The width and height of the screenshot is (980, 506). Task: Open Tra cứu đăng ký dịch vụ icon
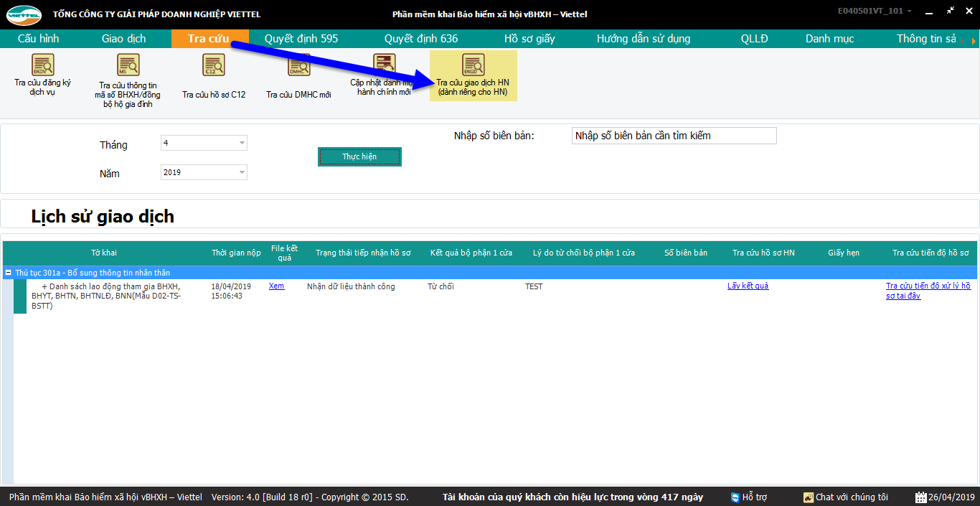[x=42, y=65]
